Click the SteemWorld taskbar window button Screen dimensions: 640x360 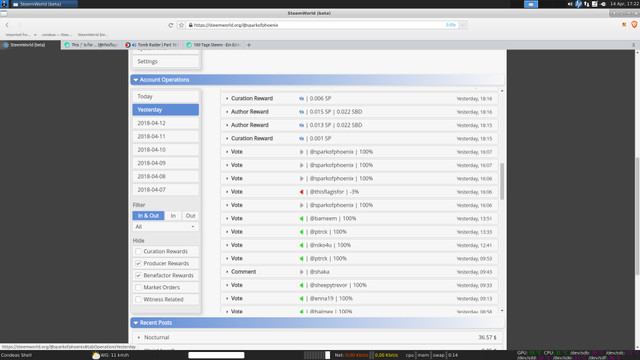44,4
